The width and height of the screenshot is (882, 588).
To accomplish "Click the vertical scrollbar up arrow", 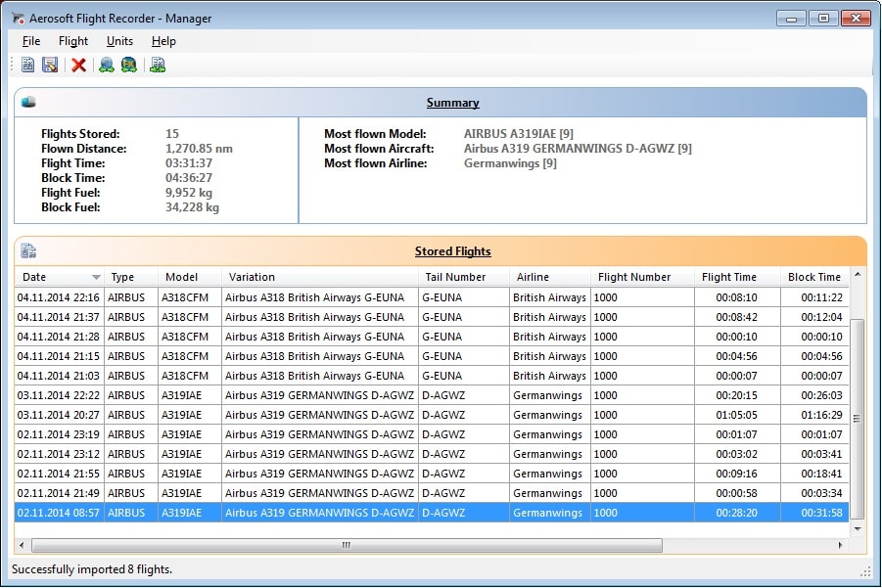I will click(x=858, y=275).
